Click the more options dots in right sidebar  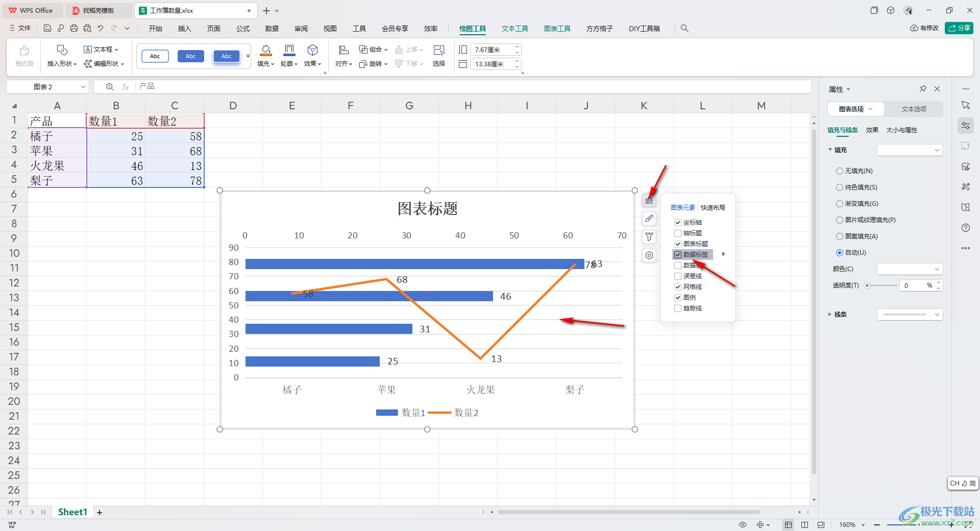pos(966,248)
